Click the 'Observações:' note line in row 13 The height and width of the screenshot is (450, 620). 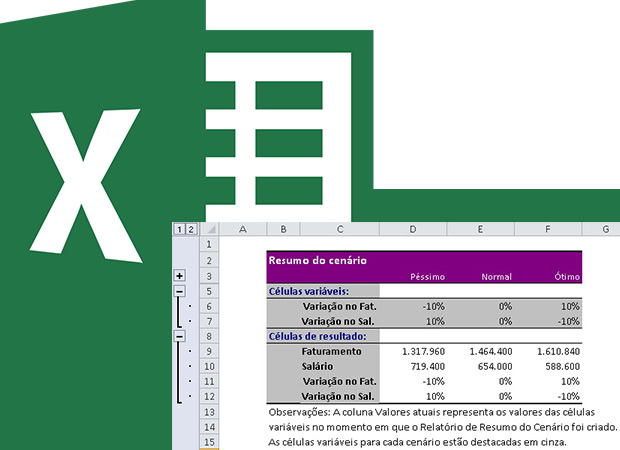432,412
